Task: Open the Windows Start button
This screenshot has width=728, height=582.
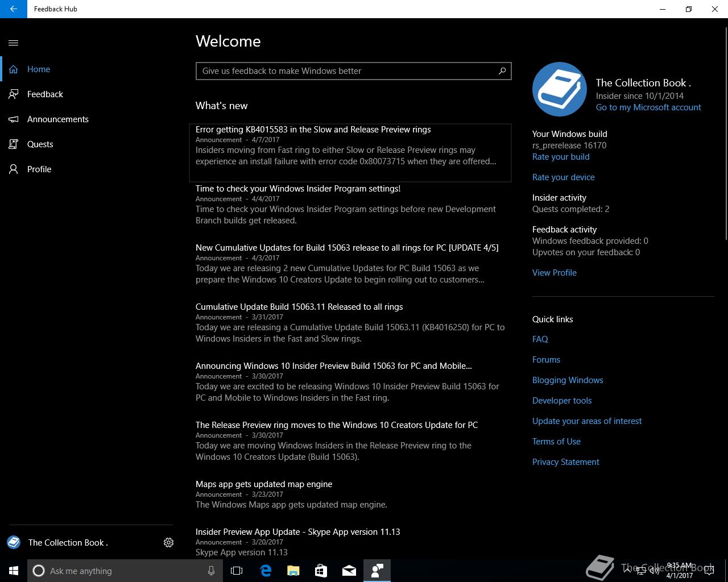Action: click(x=14, y=571)
